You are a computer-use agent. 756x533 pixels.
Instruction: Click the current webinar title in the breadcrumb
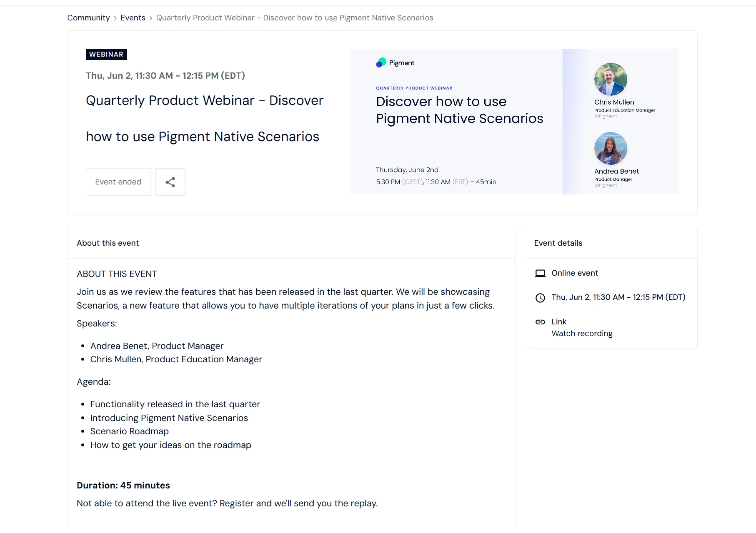click(x=295, y=18)
